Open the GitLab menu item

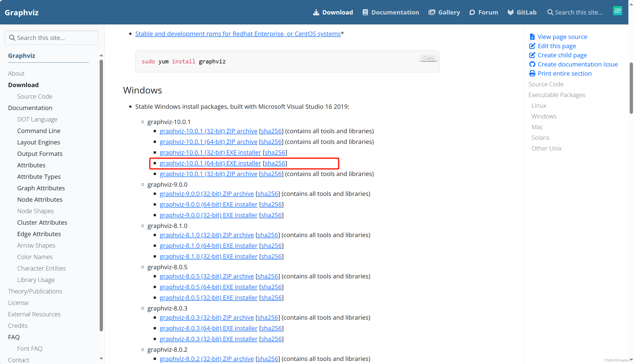pyautogui.click(x=522, y=12)
